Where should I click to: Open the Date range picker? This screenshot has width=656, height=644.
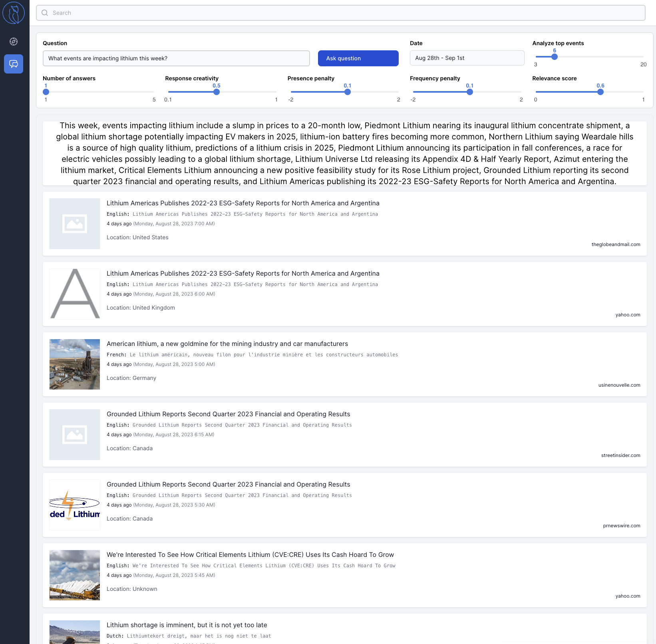pos(467,58)
